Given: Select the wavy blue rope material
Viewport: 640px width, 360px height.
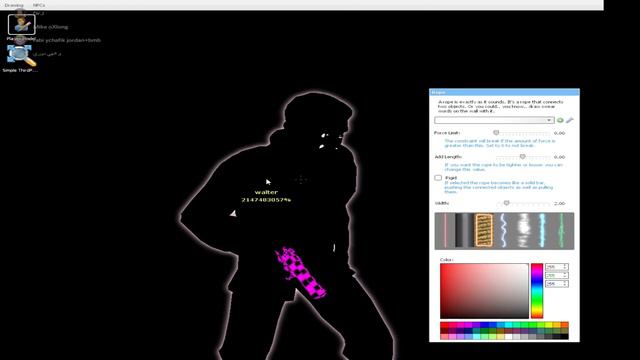Looking at the screenshot, I should (x=504, y=231).
